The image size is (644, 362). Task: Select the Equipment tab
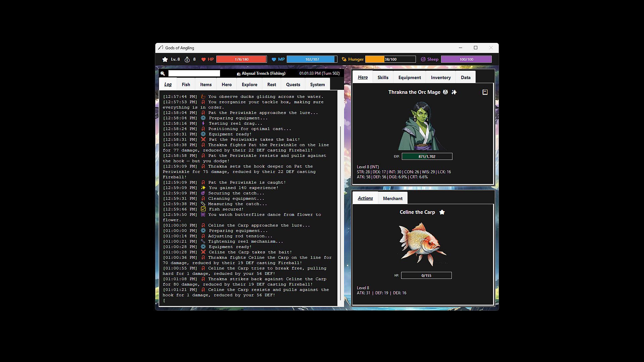410,77
